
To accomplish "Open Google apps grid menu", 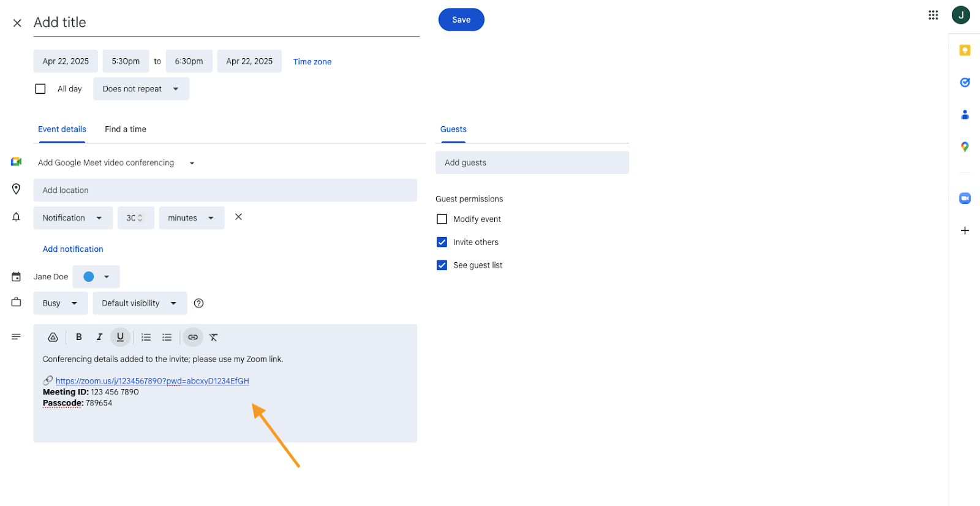I will click(933, 15).
